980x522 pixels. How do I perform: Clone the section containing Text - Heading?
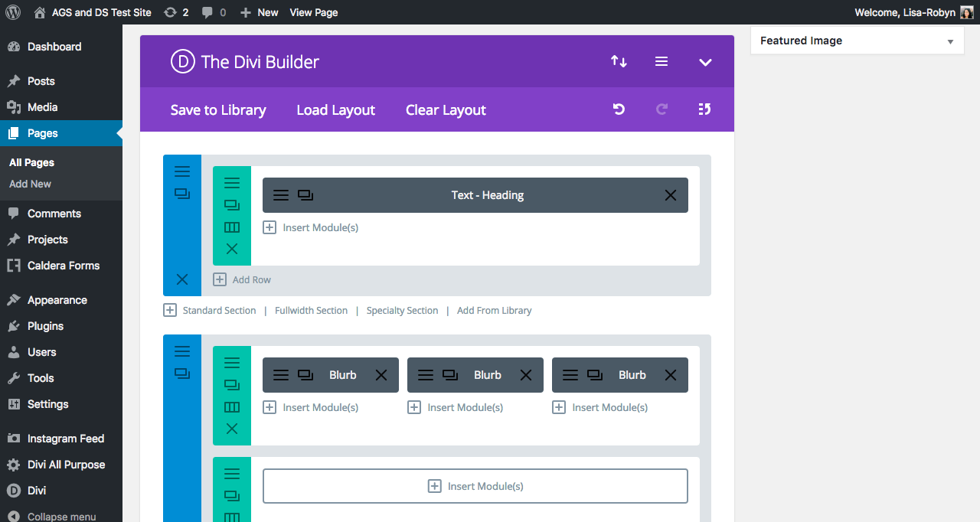pyautogui.click(x=182, y=194)
